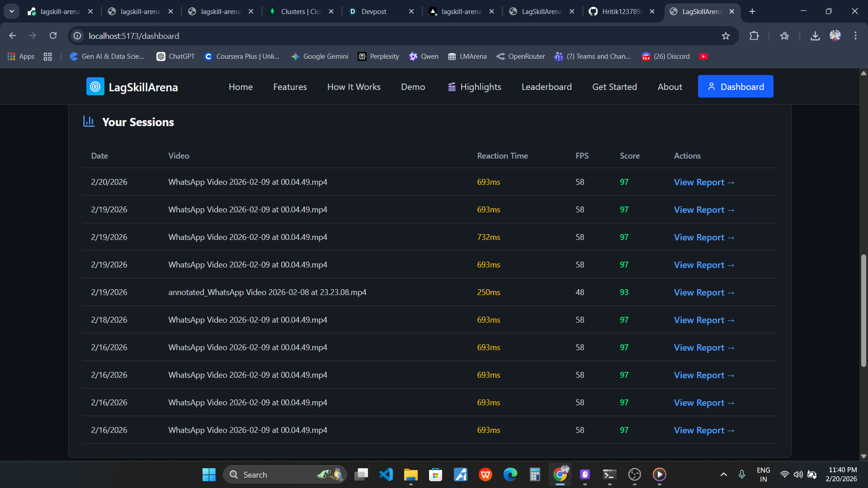Viewport: 868px width, 488px height.
Task: Click the extensions puzzle icon in Chrome
Action: click(x=754, y=36)
